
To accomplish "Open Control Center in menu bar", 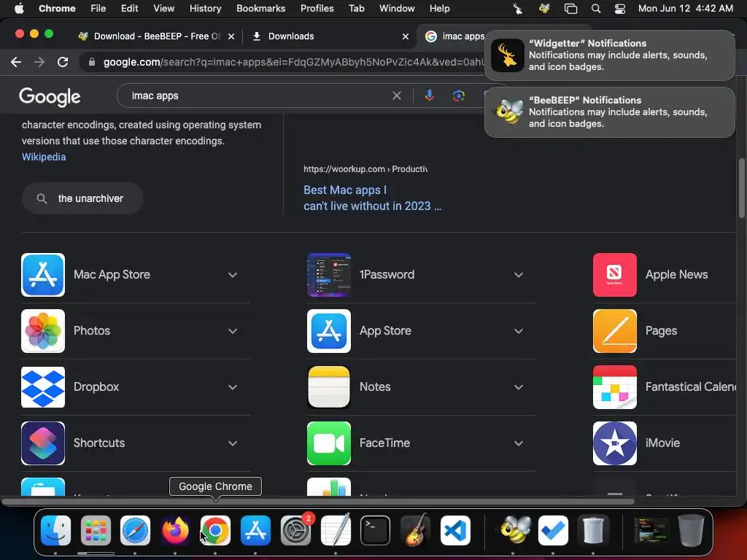I will [x=620, y=9].
